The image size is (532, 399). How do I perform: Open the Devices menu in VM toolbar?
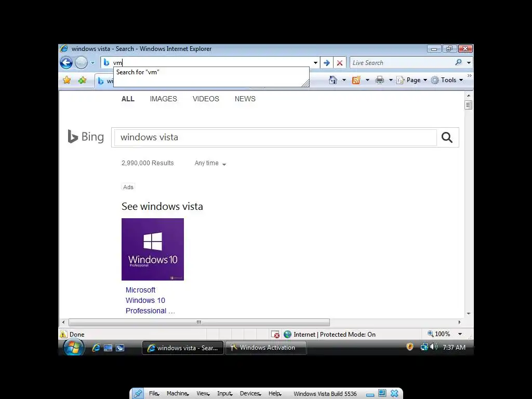pos(250,394)
